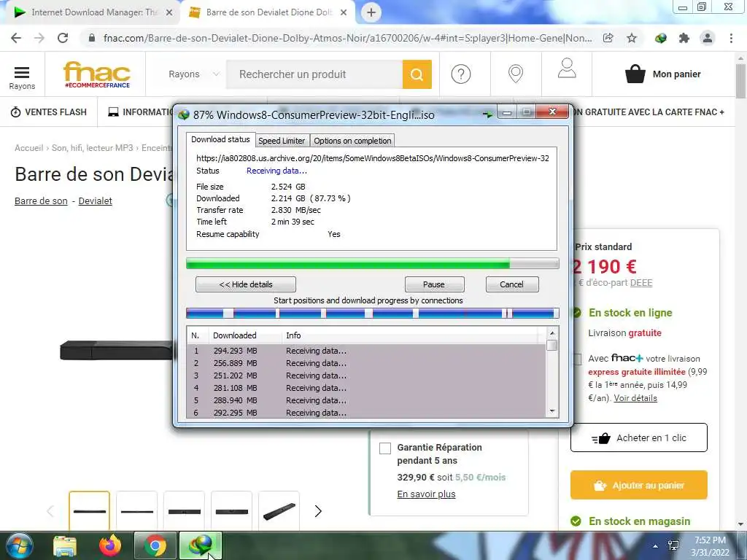This screenshot has height=560, width=747.
Task: Open fnac account person icon
Action: pos(567,68)
